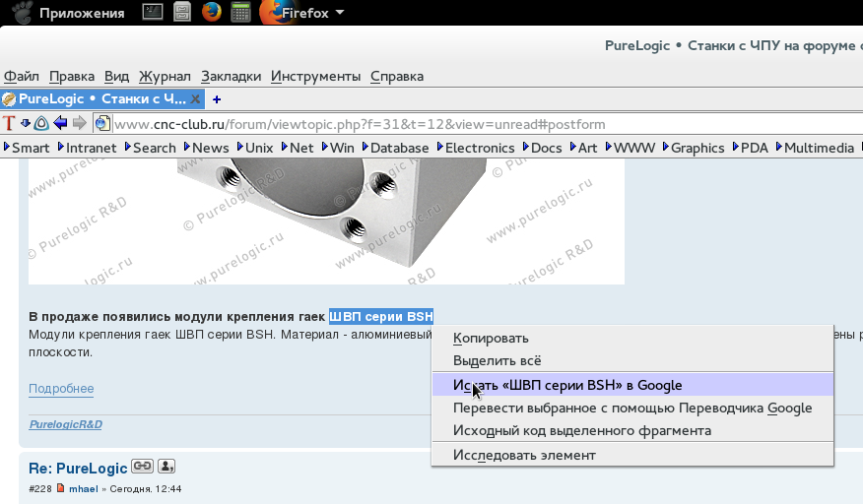Click the BSH nut housing product image

point(326,220)
